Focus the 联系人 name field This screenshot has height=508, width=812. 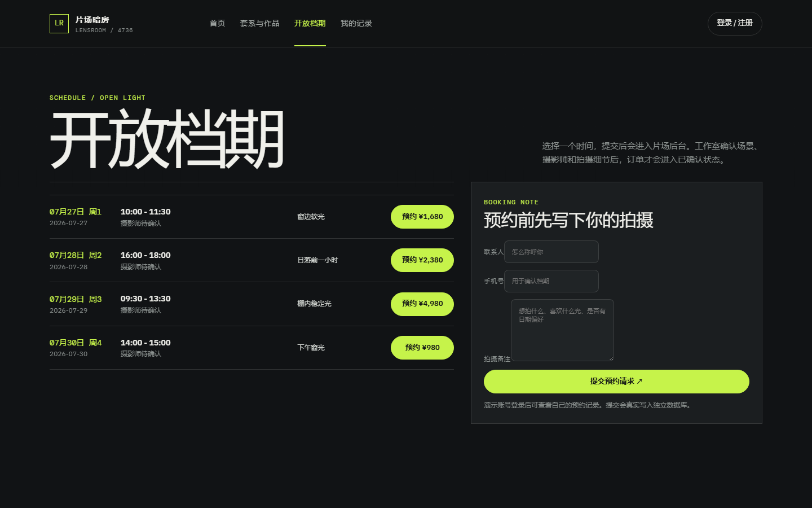coord(551,252)
